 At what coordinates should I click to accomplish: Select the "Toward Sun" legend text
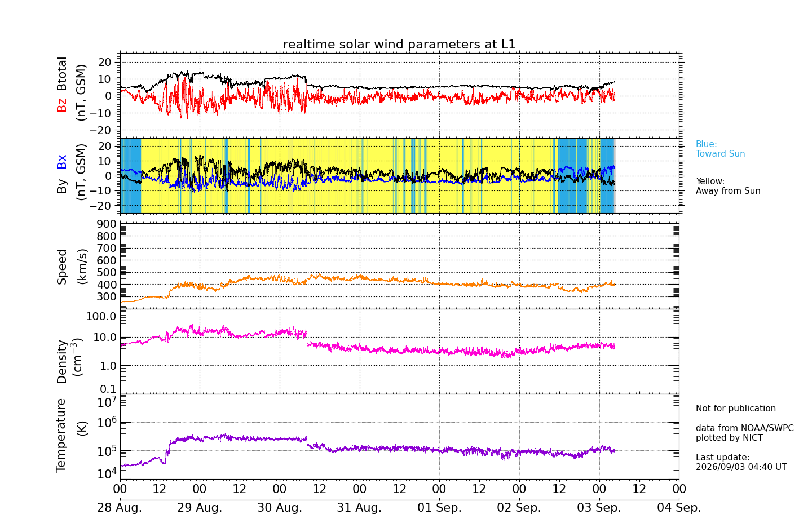720,154
